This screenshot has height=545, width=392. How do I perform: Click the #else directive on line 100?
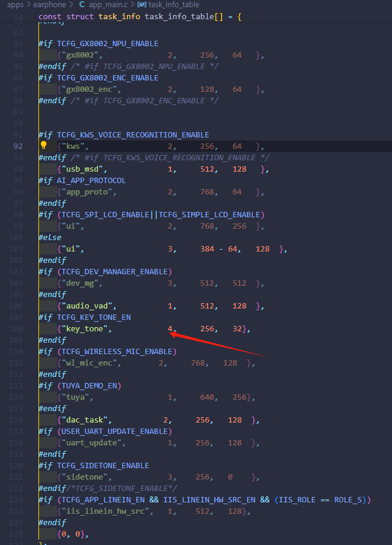(50, 238)
